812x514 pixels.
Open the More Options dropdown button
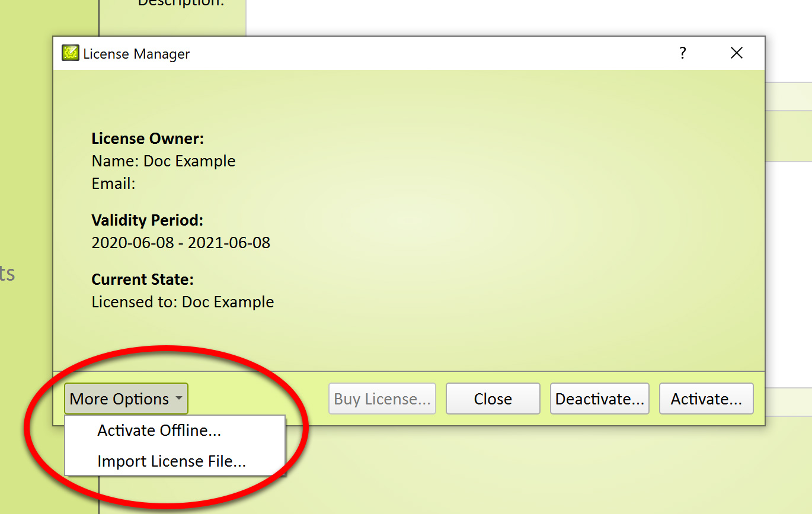[120, 399]
